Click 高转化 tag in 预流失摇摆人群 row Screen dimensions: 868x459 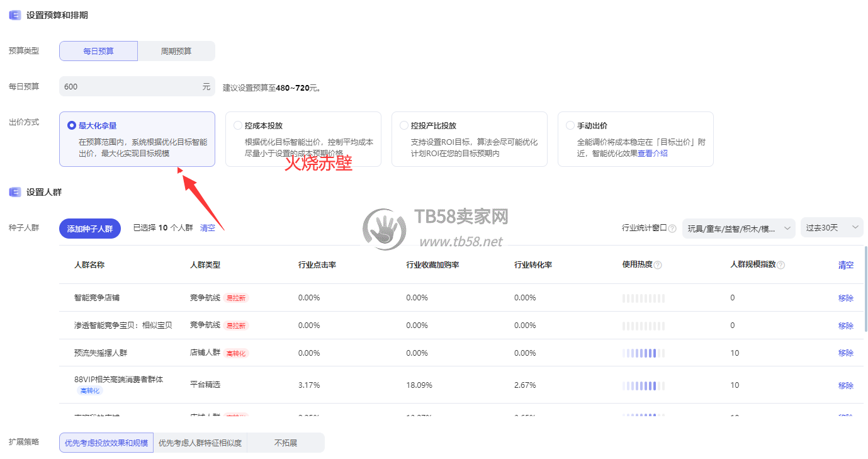(236, 353)
